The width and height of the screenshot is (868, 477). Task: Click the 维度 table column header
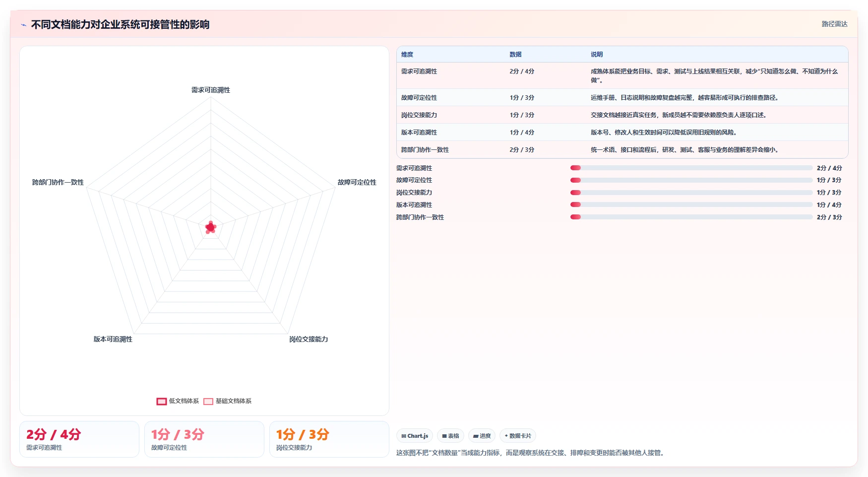click(407, 55)
